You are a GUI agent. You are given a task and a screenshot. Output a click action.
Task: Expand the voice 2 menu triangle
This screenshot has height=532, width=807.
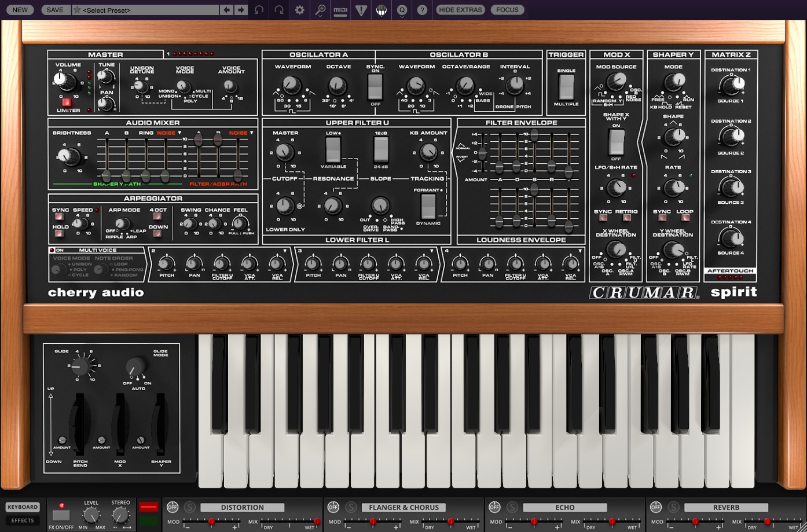coord(285,251)
